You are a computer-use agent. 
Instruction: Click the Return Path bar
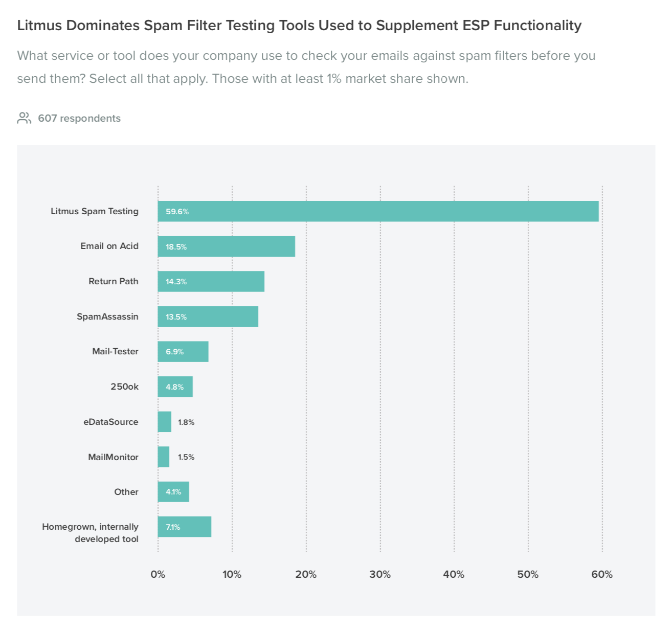coord(211,281)
